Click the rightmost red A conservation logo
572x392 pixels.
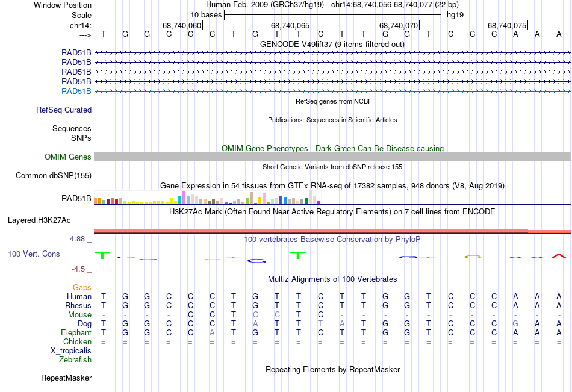[x=559, y=257]
